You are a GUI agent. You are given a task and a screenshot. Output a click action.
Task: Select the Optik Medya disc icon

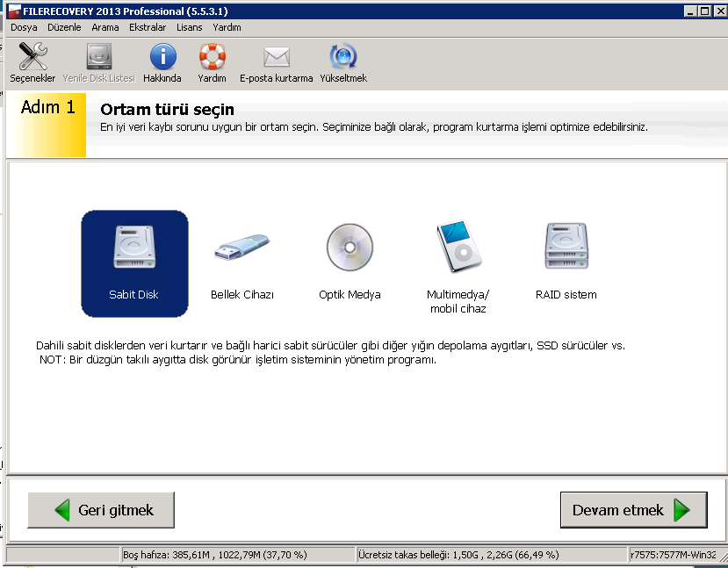(350, 248)
